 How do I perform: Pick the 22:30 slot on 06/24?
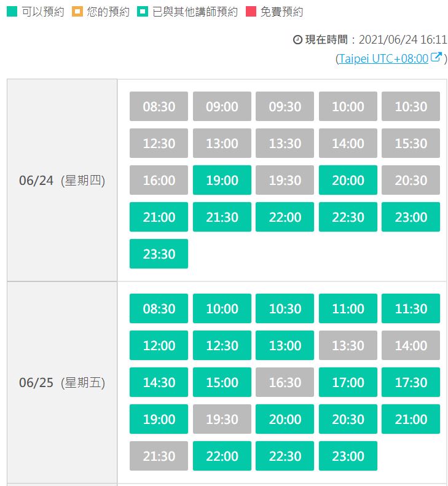[x=348, y=217]
